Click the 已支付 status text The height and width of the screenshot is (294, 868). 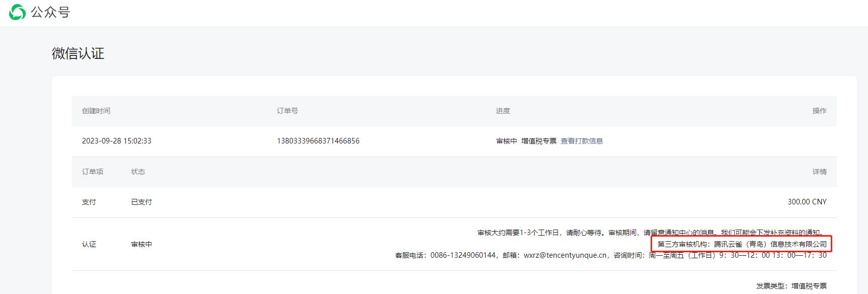[142, 202]
